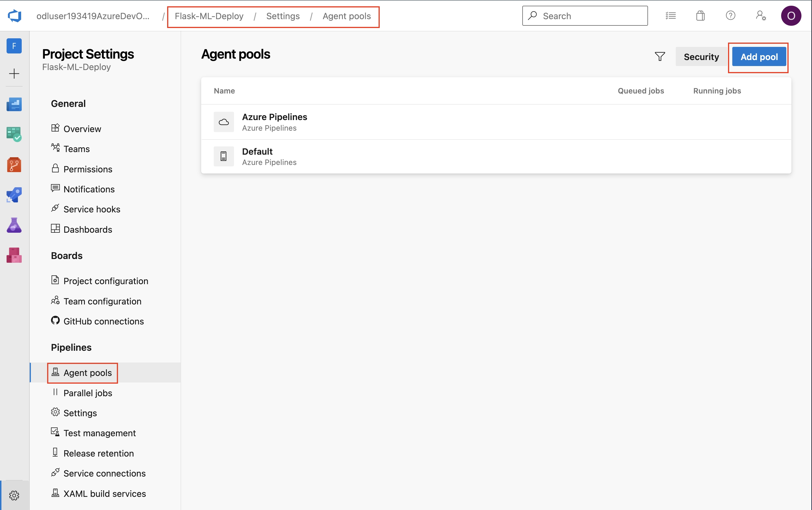Open the Settings breadcrumb item

283,16
